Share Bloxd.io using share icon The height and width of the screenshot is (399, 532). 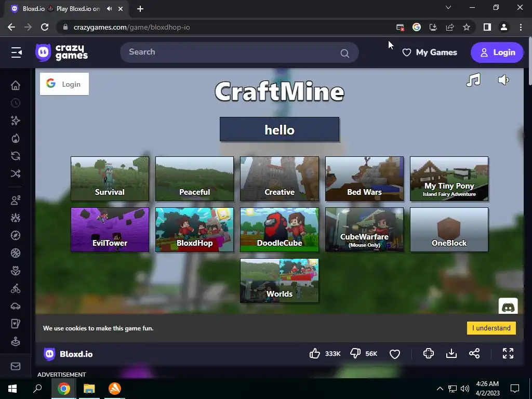point(474,353)
